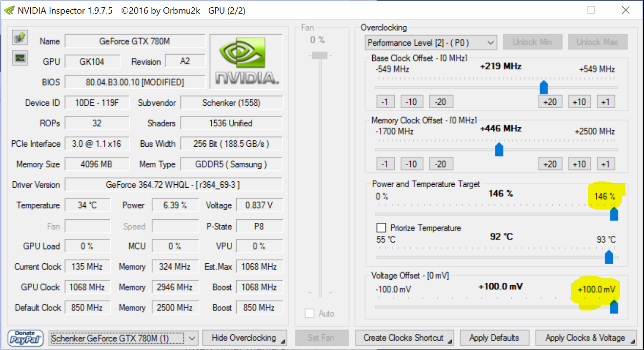Click the Set Fan button
644x350 pixels.
point(322,338)
